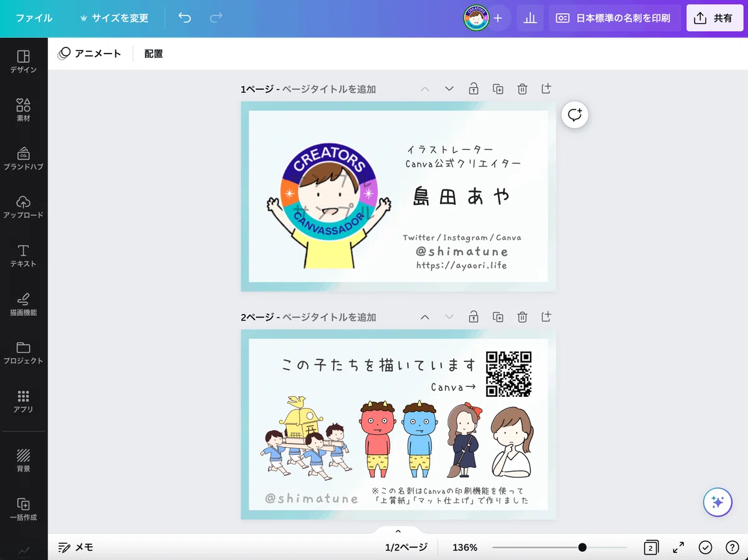
Task: Open the design check checkmark icon
Action: [705, 548]
